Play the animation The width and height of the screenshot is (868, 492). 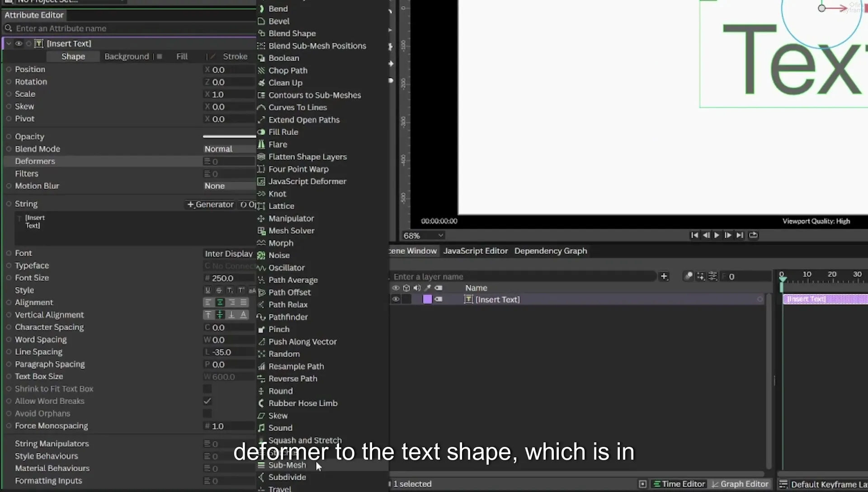(717, 235)
